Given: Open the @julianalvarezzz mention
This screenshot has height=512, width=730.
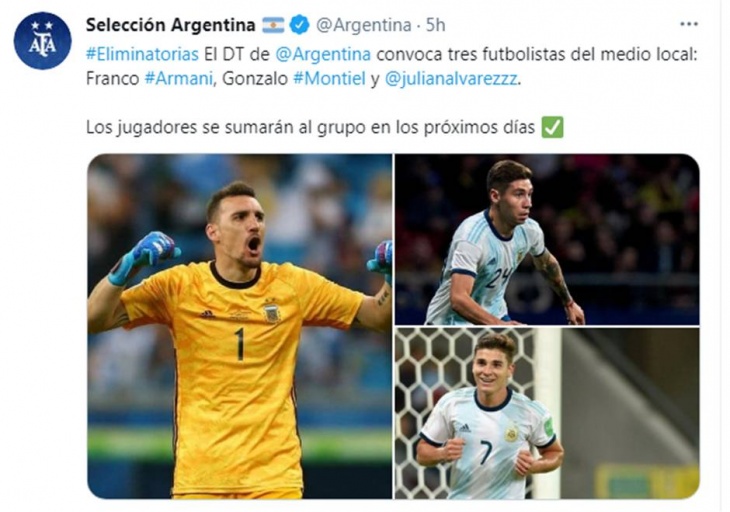Looking at the screenshot, I should 451,79.
